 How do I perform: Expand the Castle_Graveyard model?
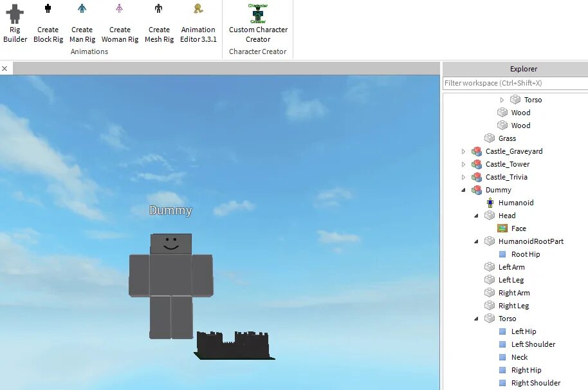coord(463,151)
